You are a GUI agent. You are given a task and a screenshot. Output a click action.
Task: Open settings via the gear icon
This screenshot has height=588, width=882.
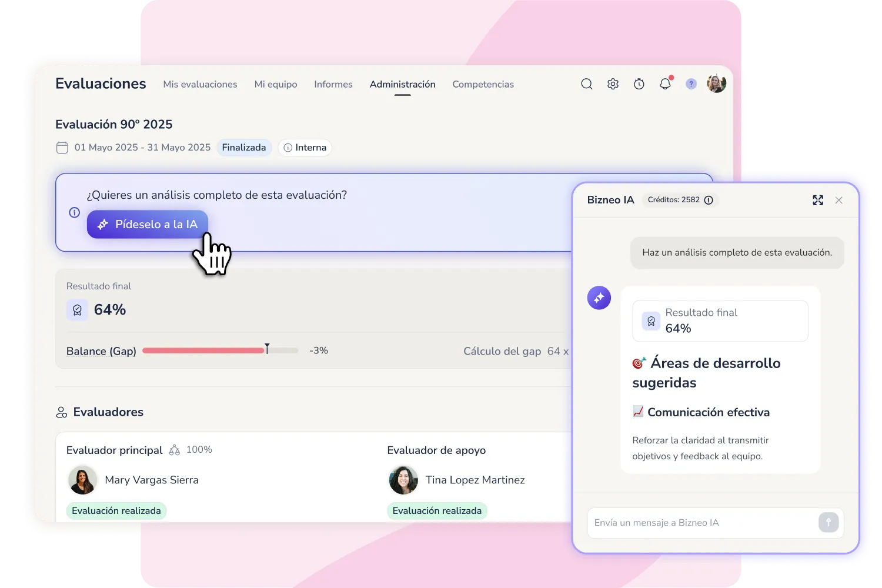(x=613, y=84)
